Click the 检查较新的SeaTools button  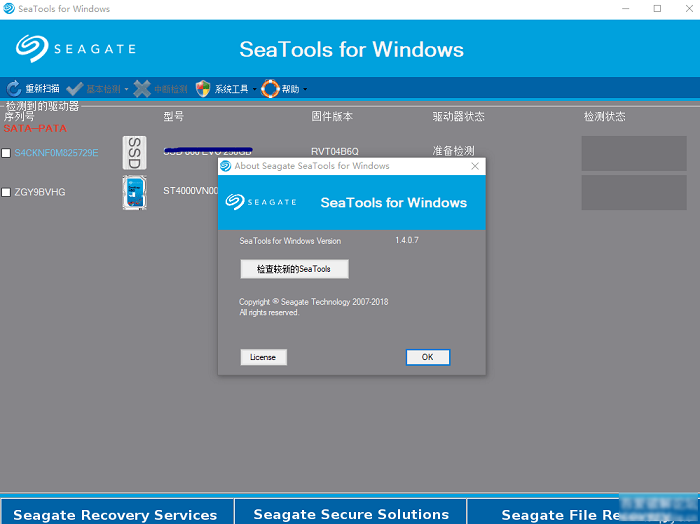tap(294, 269)
